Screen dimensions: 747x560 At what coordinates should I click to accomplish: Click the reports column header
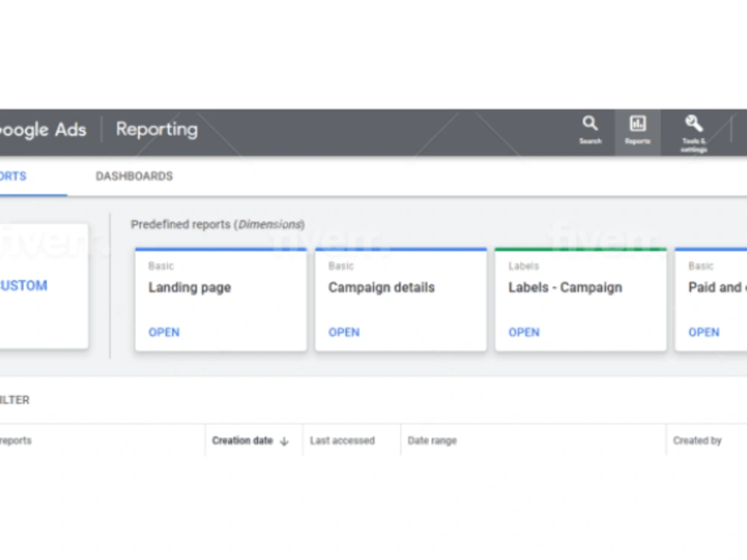[16, 441]
